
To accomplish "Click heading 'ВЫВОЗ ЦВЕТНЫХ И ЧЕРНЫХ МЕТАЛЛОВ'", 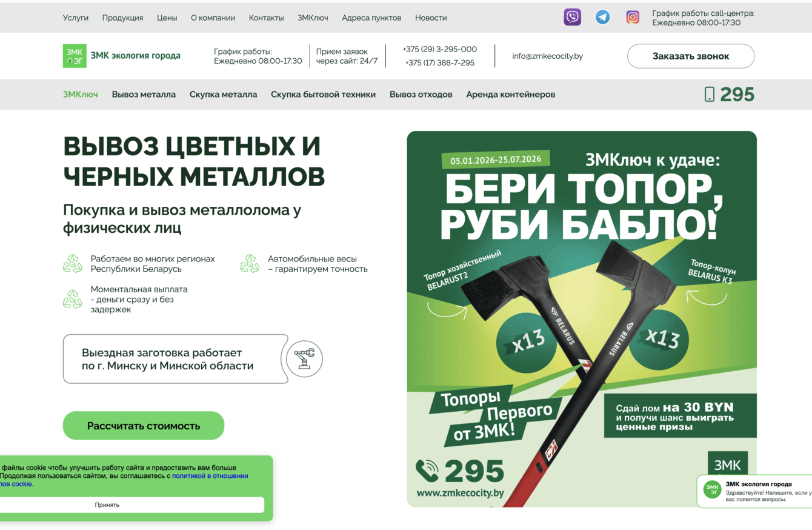I will (x=194, y=161).
